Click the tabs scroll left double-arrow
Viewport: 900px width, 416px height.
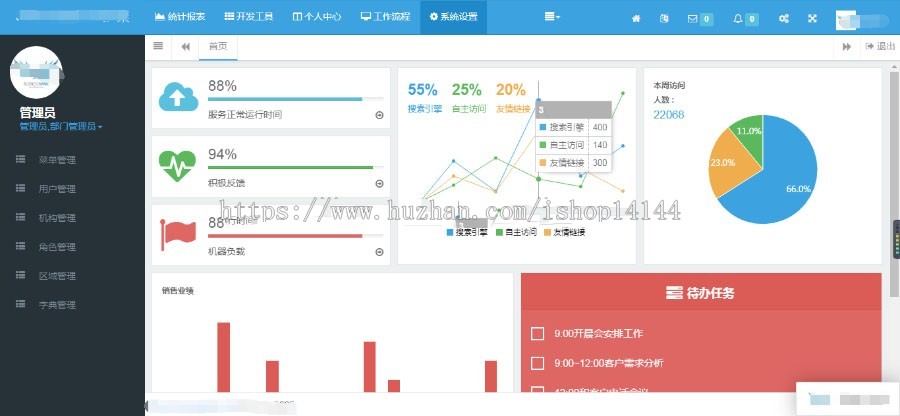[x=185, y=47]
